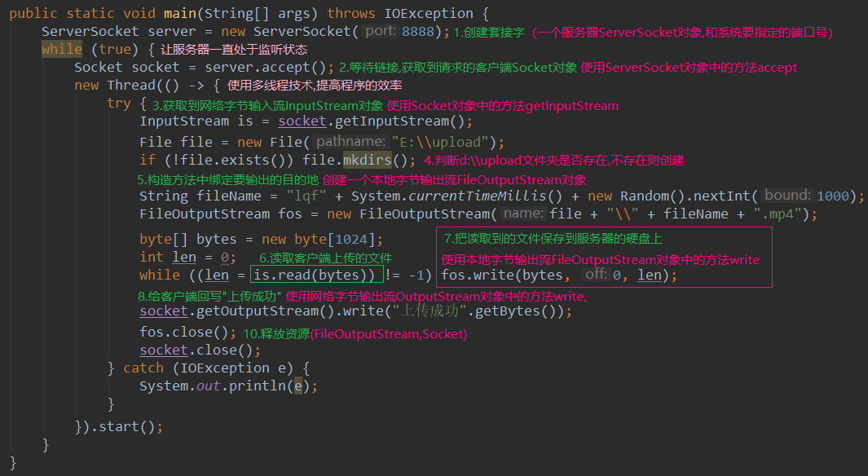Click the fos.write call
The height and width of the screenshot is (476, 868).
[x=479, y=275]
